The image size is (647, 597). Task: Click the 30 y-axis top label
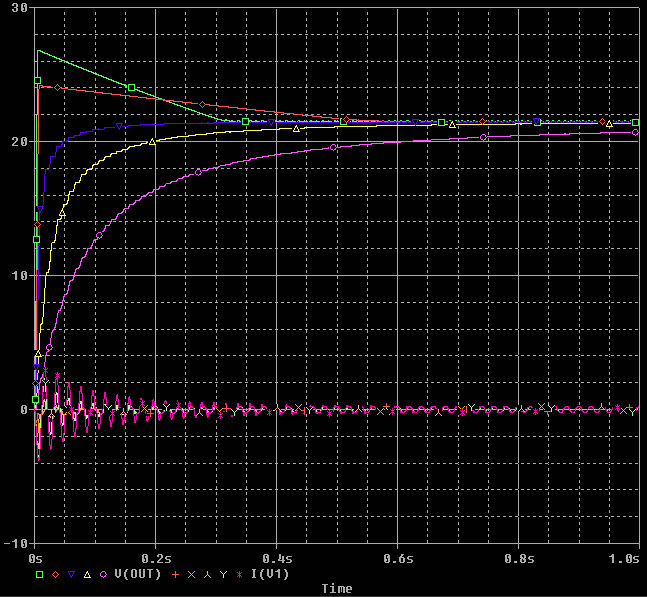(19, 8)
